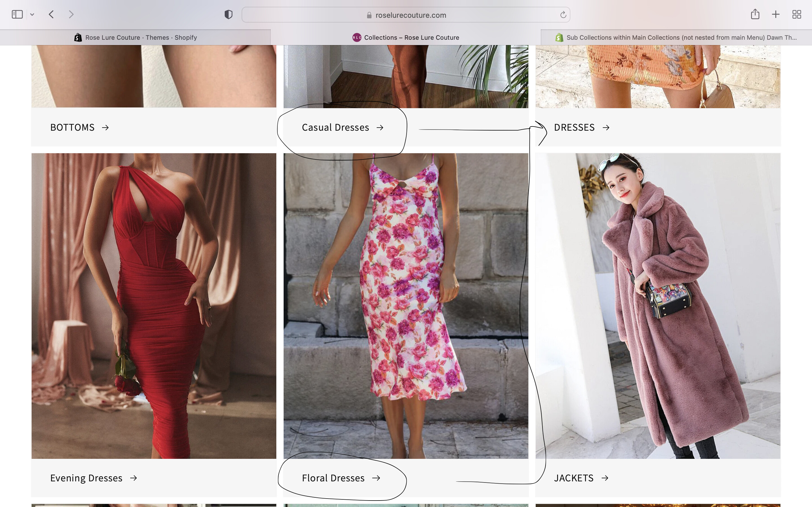Click the forward navigation arrow
This screenshot has height=507, width=812.
pyautogui.click(x=71, y=14)
